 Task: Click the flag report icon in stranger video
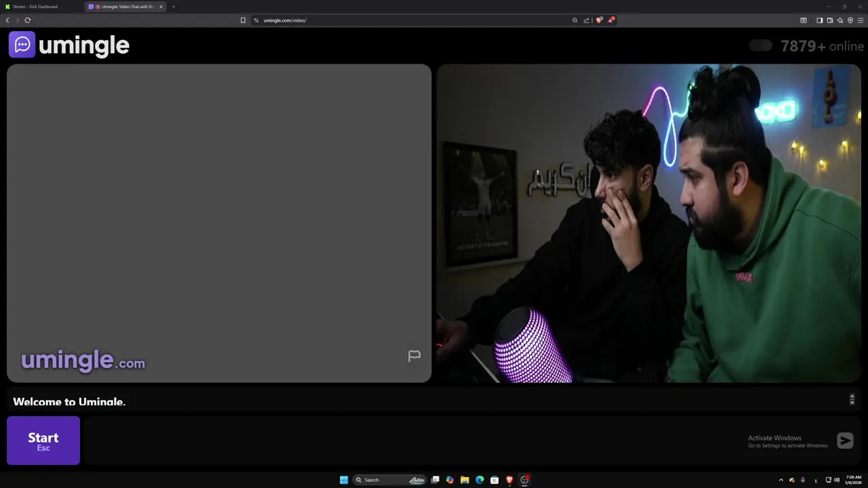click(x=414, y=356)
